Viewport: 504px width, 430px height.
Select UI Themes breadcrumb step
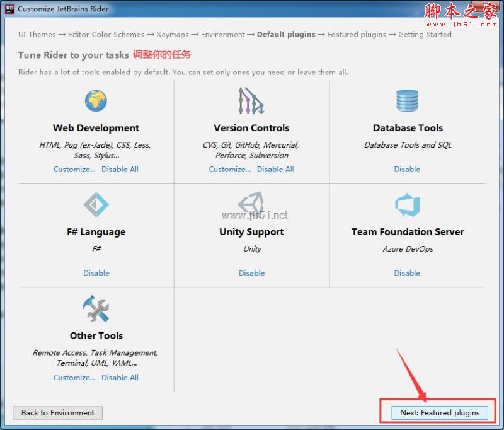pyautogui.click(x=37, y=35)
